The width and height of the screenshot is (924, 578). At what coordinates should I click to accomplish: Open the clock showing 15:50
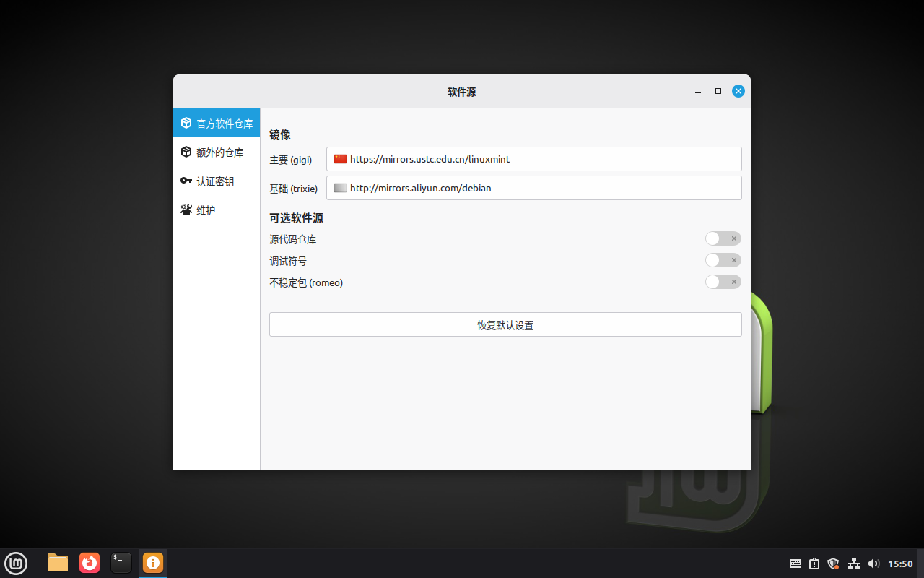pos(900,564)
